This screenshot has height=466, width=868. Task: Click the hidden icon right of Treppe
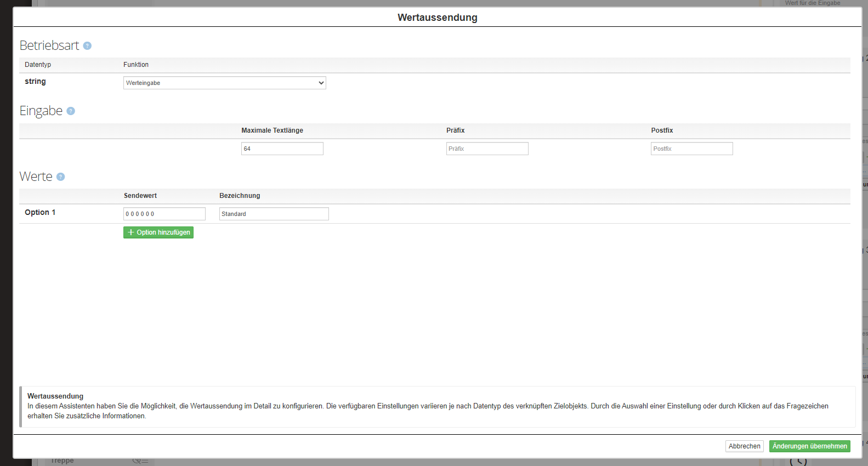pyautogui.click(x=140, y=461)
